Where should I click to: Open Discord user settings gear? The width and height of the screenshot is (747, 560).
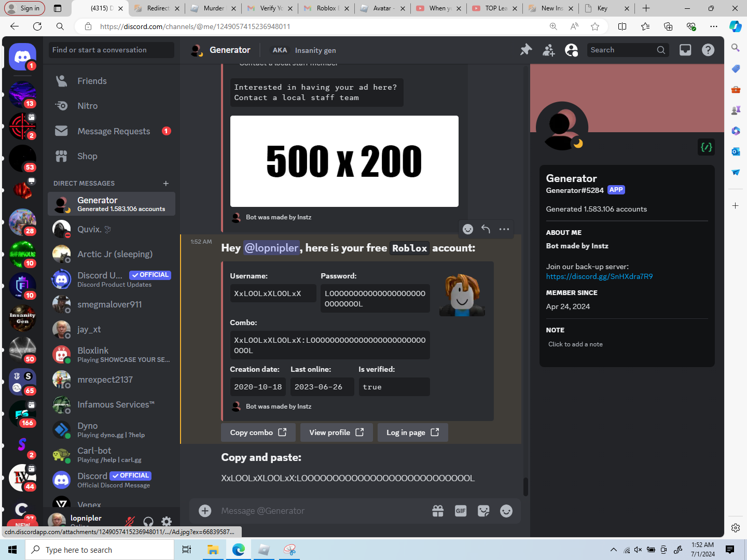(167, 521)
